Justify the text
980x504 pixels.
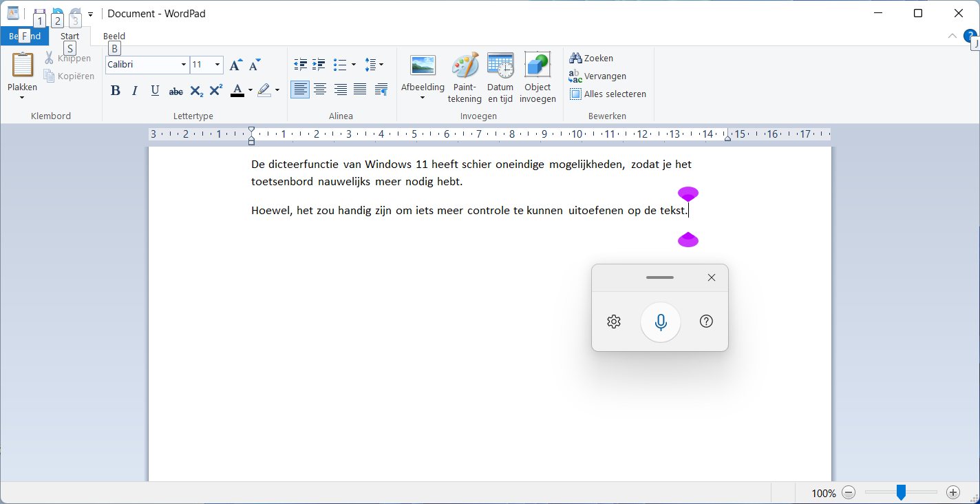[360, 90]
